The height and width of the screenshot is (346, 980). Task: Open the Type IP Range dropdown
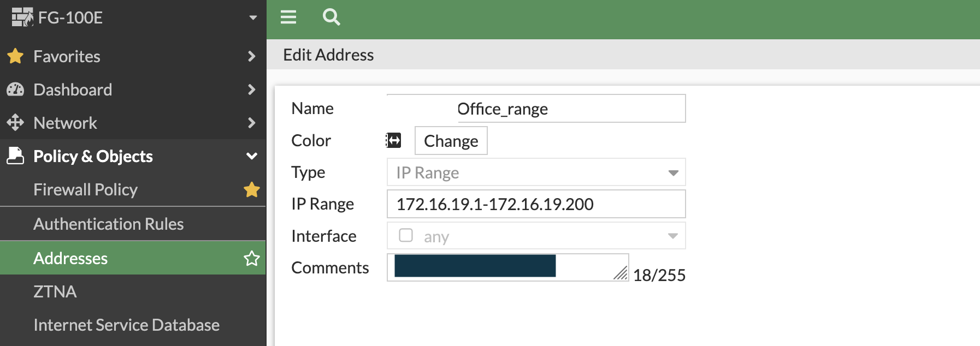pyautogui.click(x=536, y=172)
